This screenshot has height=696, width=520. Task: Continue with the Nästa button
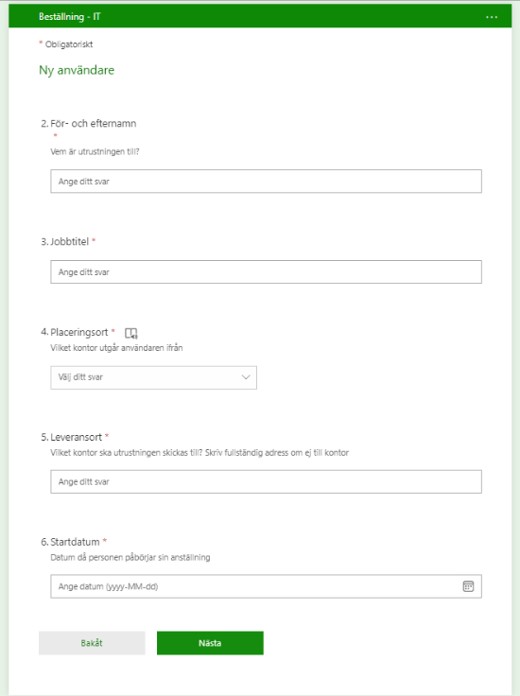point(210,643)
